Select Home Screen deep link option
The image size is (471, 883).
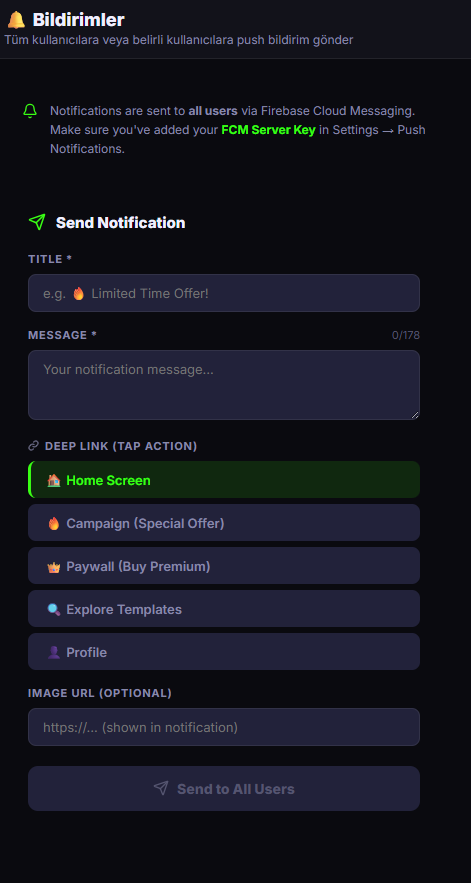tap(224, 480)
